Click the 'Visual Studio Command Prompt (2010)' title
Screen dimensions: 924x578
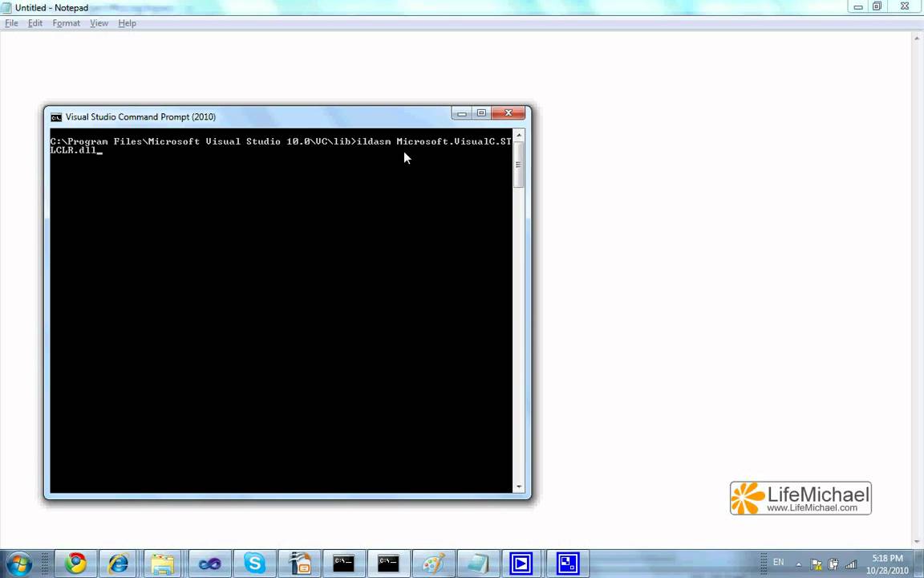point(140,116)
